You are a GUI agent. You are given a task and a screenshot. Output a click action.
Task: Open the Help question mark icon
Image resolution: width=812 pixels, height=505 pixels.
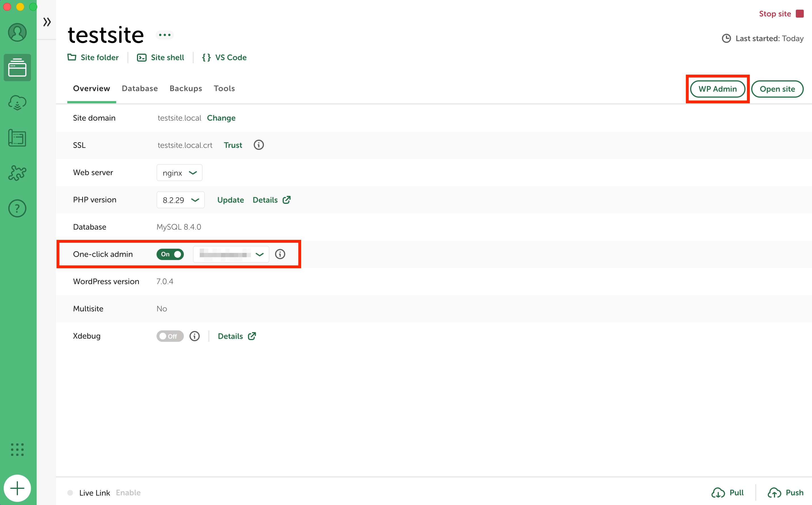click(x=17, y=208)
